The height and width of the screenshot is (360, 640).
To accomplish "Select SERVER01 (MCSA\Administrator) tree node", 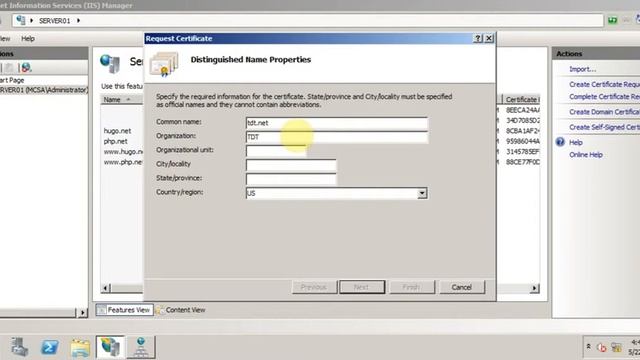I will pos(43,90).
